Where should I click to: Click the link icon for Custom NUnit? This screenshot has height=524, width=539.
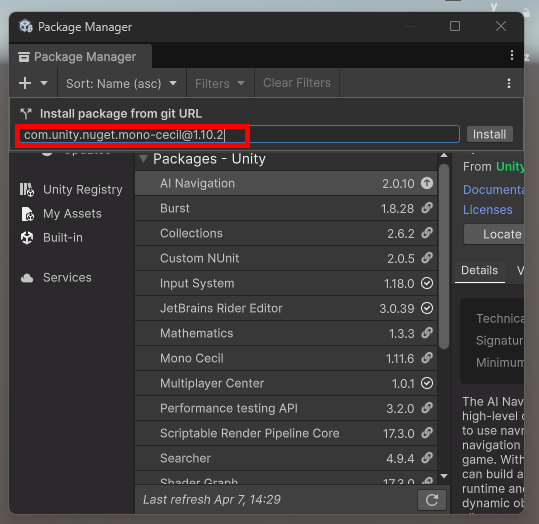427,258
